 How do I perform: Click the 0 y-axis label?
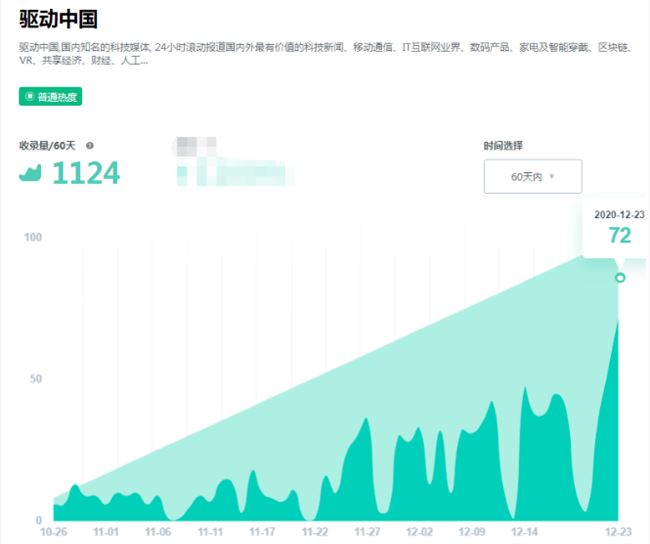pyautogui.click(x=39, y=520)
